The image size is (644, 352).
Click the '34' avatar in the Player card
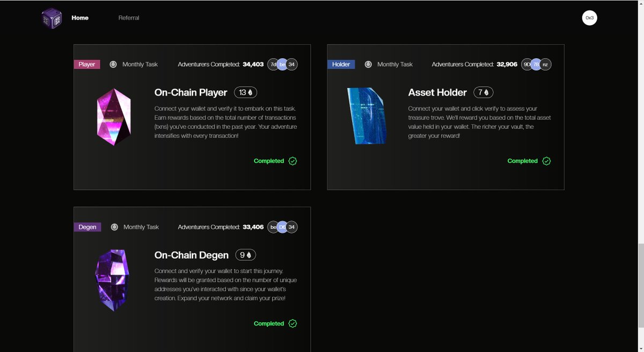pyautogui.click(x=291, y=64)
